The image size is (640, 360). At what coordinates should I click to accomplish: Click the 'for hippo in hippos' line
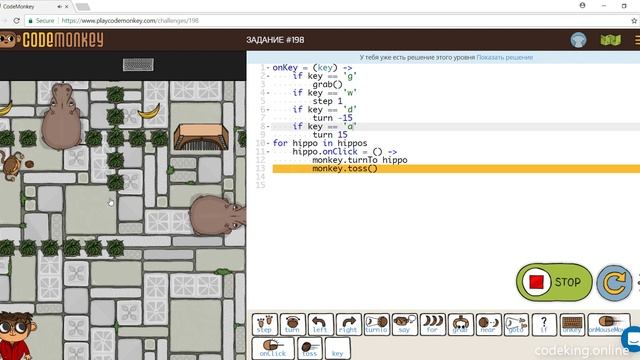point(320,143)
